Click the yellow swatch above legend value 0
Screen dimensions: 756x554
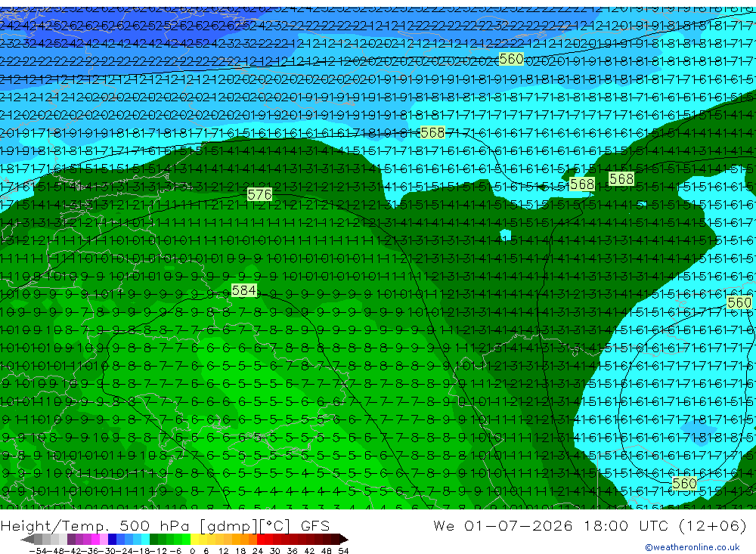coord(195,539)
